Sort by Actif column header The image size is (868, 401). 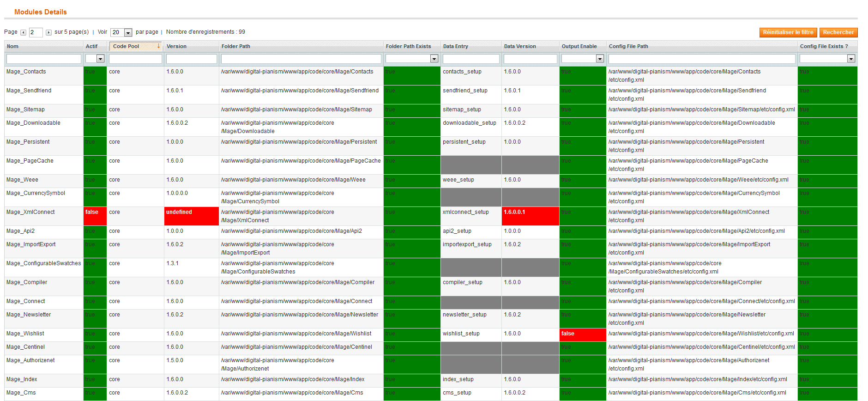tap(91, 46)
